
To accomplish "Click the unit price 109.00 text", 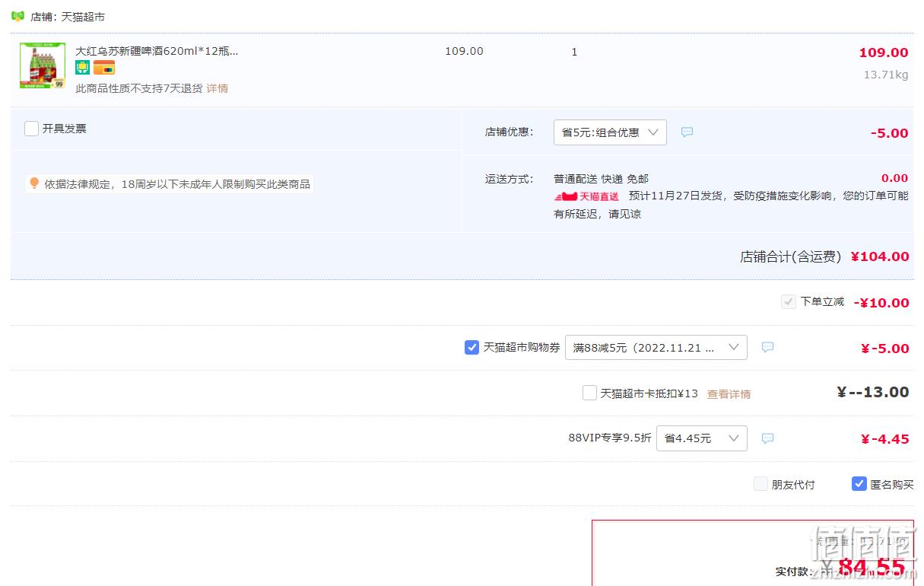I will (x=464, y=51).
